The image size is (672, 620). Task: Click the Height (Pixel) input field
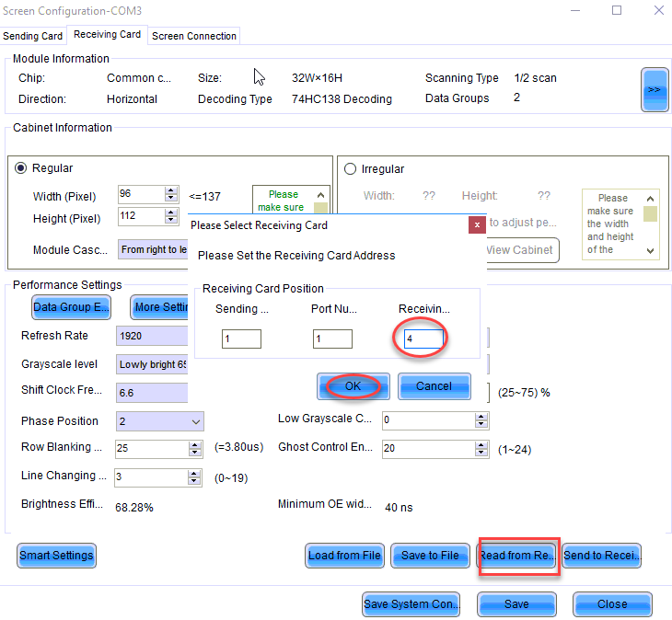[141, 216]
